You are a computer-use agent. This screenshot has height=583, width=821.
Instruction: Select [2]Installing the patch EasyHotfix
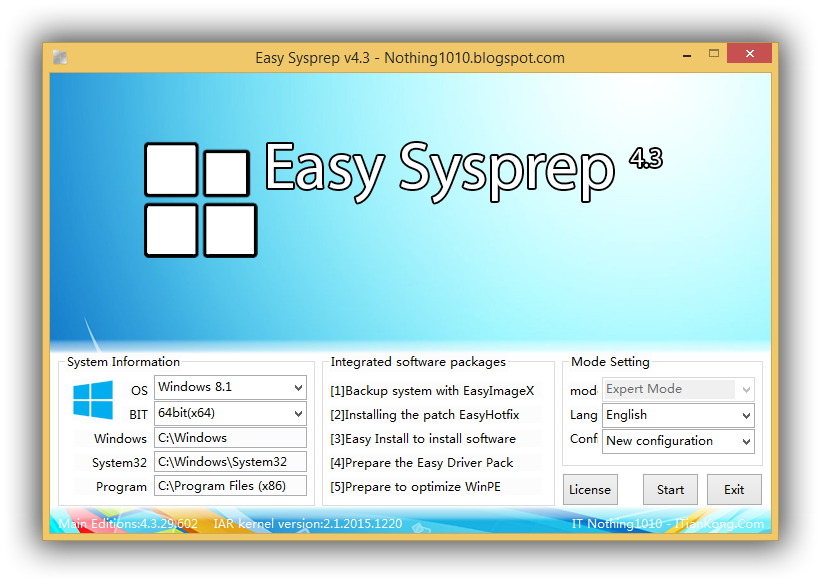click(x=425, y=415)
